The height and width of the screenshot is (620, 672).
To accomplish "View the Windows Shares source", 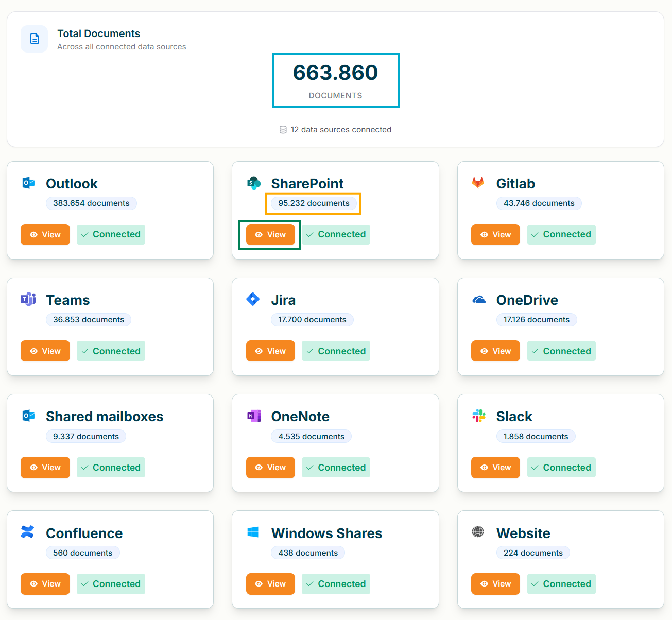I will coord(270,584).
